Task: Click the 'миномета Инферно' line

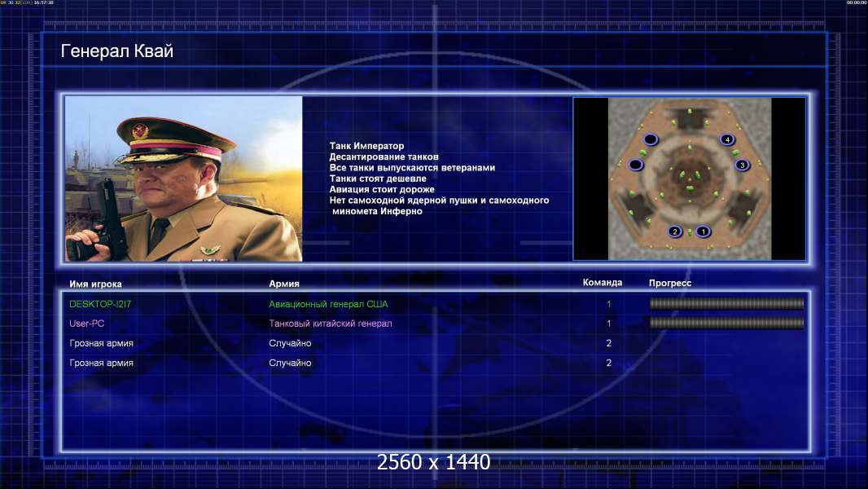Action: coord(377,211)
